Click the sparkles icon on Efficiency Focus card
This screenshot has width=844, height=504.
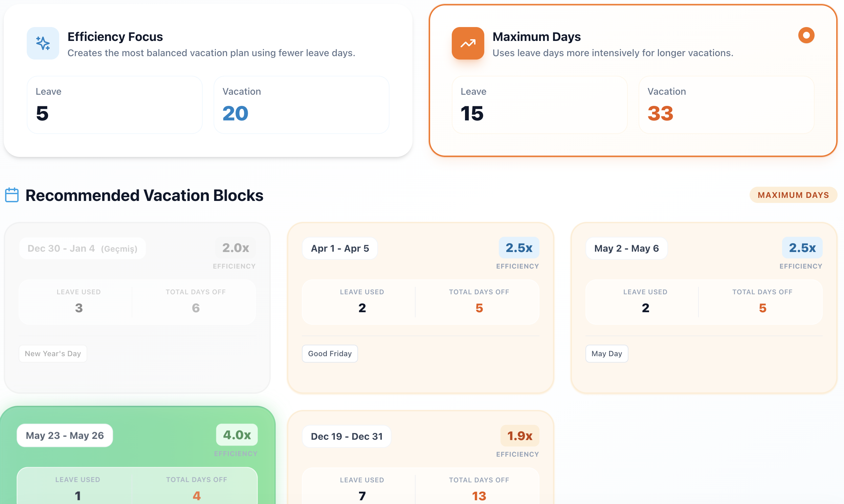(43, 43)
